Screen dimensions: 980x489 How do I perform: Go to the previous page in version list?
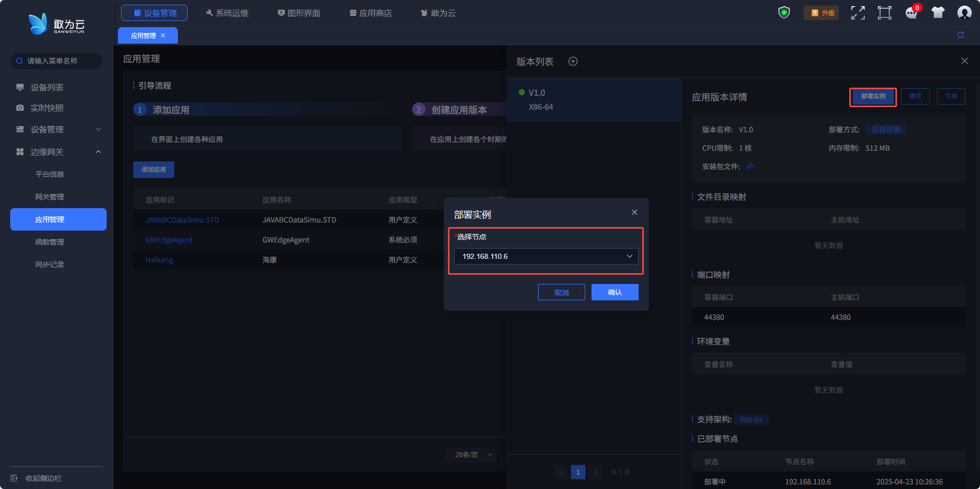(560, 472)
